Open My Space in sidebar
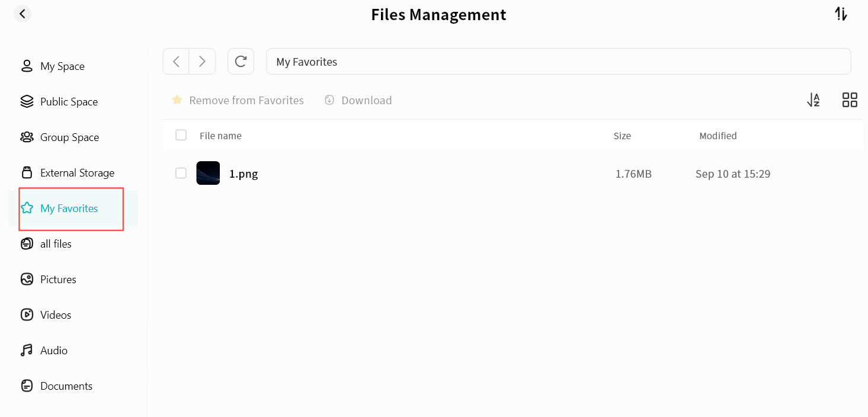The width and height of the screenshot is (868, 417). (62, 66)
